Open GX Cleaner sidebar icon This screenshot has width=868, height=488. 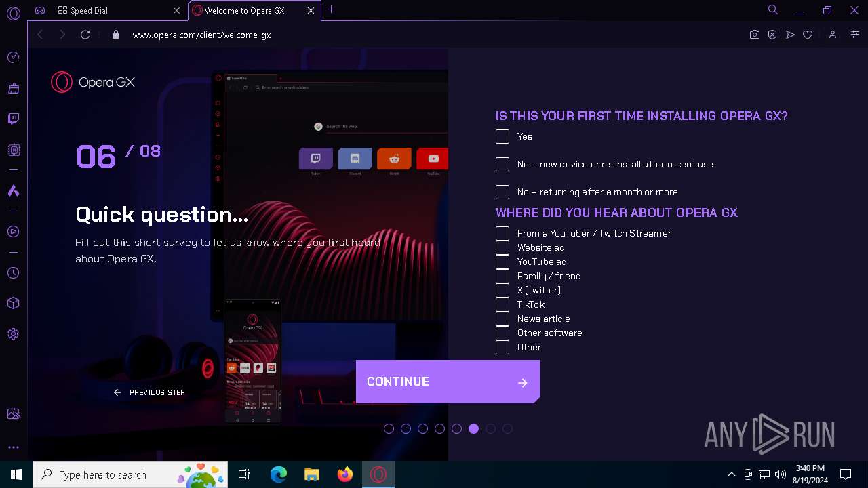pyautogui.click(x=13, y=88)
